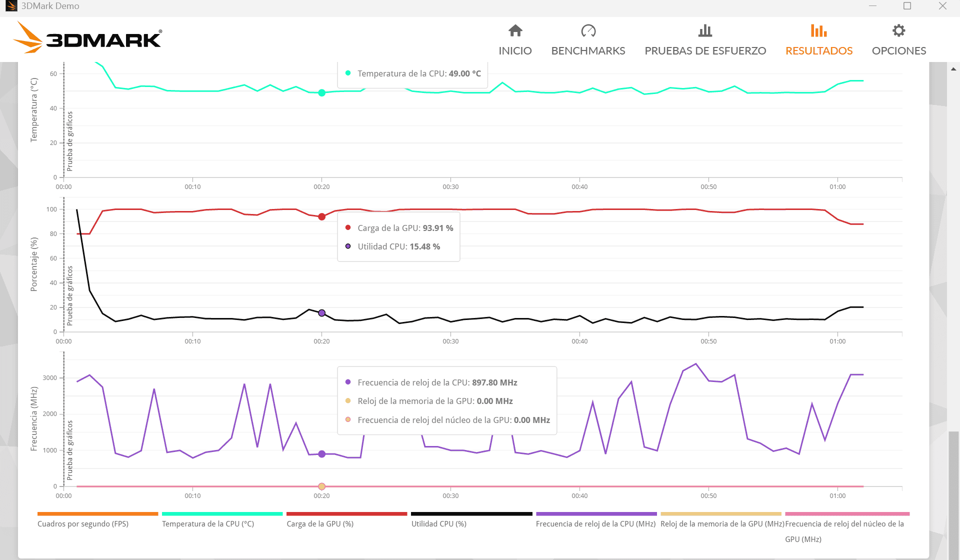Hide Frecuencia de reloj de la CPU series
This screenshot has width=960, height=560.
[x=595, y=523]
